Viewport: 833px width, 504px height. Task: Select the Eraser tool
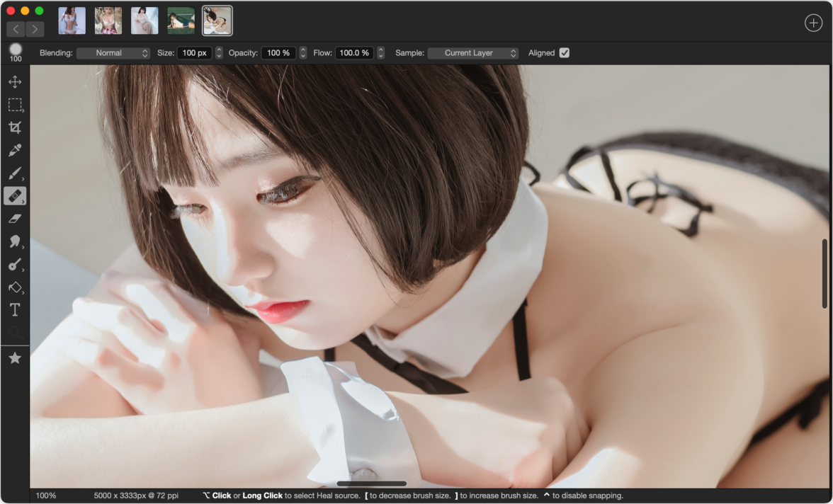15,218
